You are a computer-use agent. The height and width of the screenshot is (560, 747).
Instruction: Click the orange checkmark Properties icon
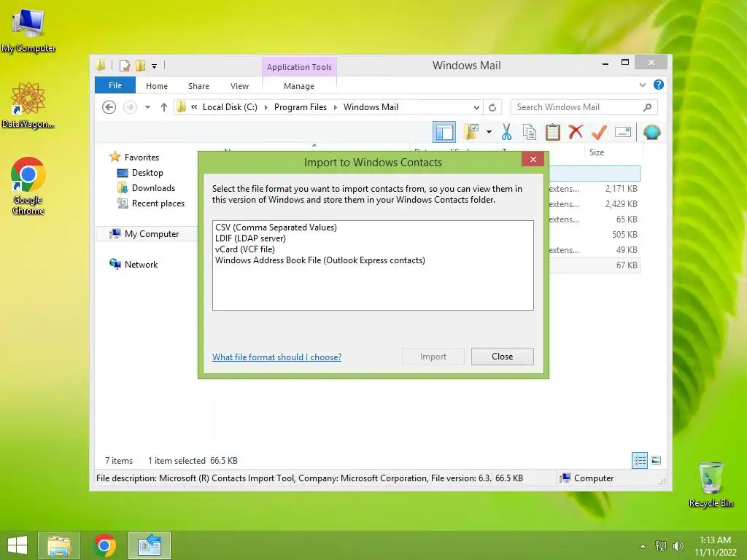click(599, 132)
